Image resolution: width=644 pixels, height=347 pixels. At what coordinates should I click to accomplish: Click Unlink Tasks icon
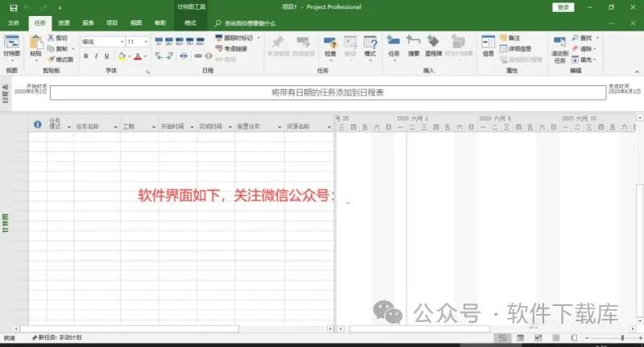[x=208, y=56]
